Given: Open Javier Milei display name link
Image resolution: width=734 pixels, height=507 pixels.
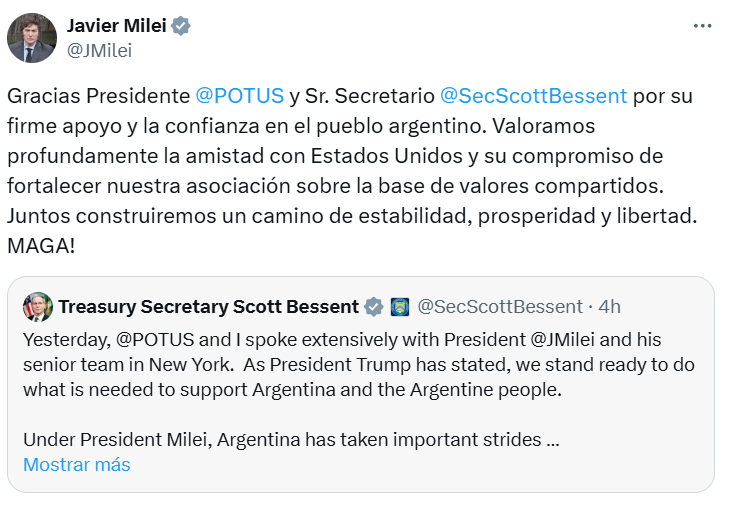Looking at the screenshot, I should click(x=115, y=26).
